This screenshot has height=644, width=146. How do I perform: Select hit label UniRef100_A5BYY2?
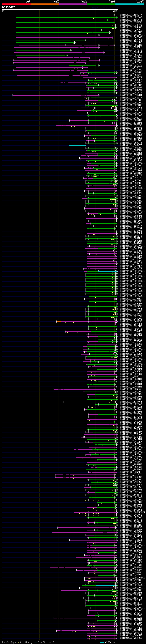[x=131, y=75]
